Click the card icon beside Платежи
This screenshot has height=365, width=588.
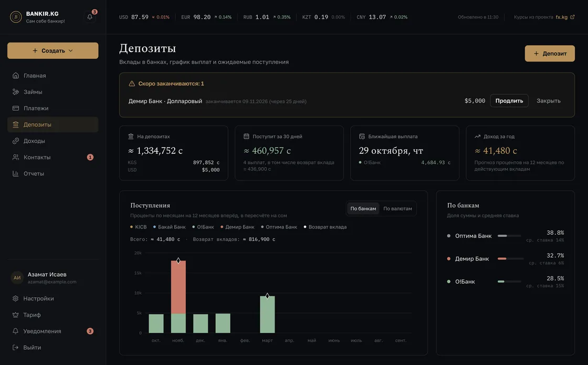point(15,108)
